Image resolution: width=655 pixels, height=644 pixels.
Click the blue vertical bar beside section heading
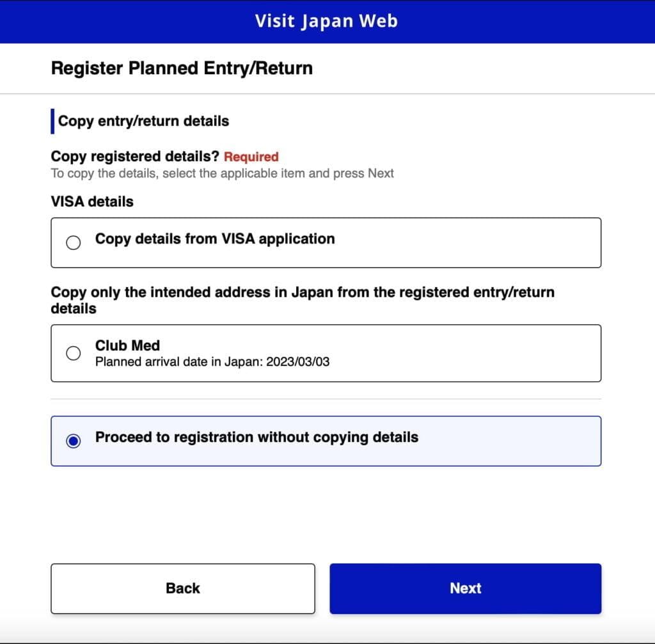pos(52,122)
